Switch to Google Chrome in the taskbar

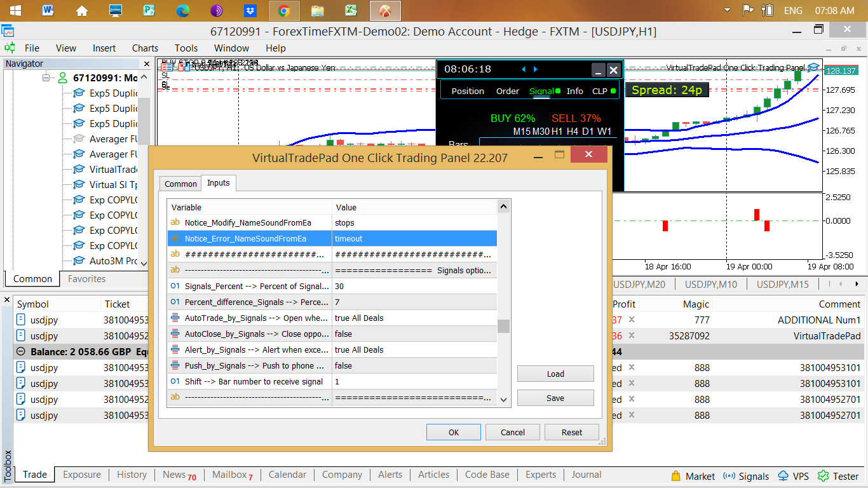284,10
